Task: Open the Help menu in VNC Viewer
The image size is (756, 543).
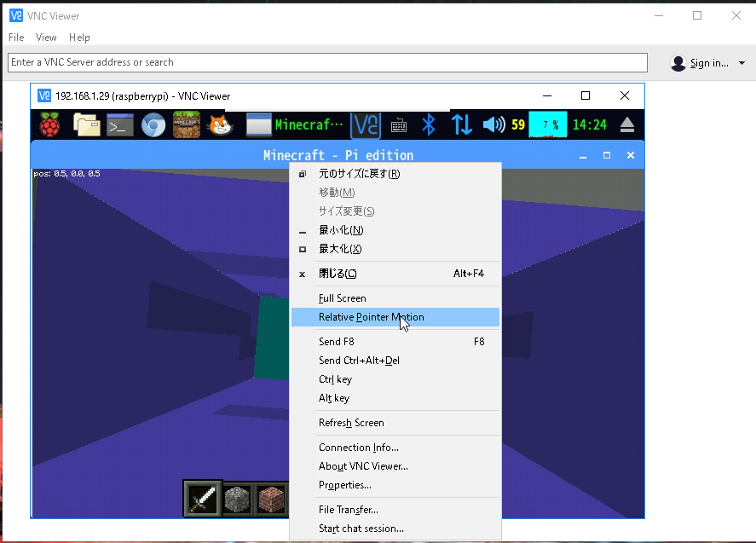Action: [79, 38]
